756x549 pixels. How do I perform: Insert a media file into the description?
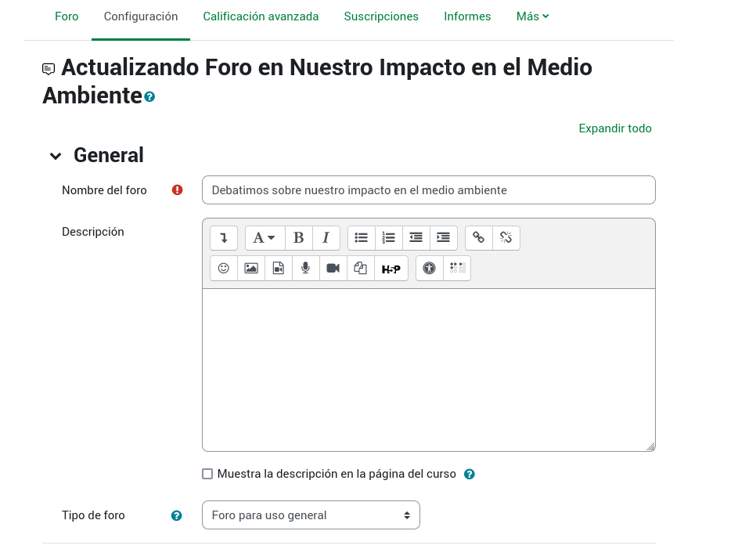(279, 268)
